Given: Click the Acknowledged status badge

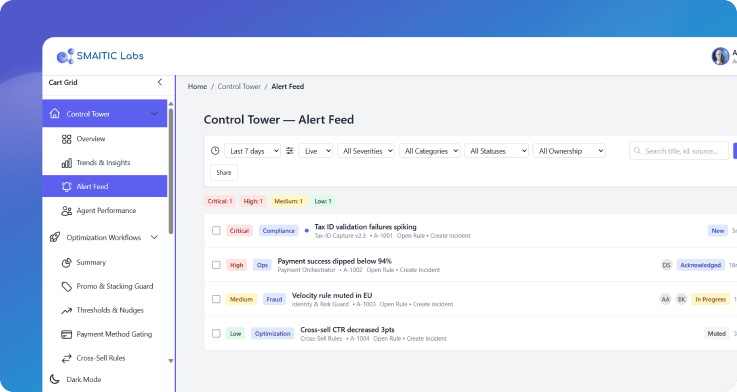Looking at the screenshot, I should tap(700, 265).
